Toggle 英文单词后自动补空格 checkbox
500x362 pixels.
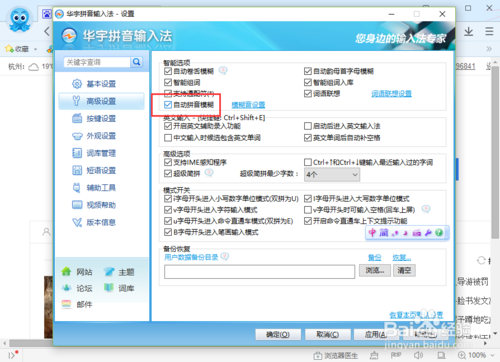[x=308, y=138]
